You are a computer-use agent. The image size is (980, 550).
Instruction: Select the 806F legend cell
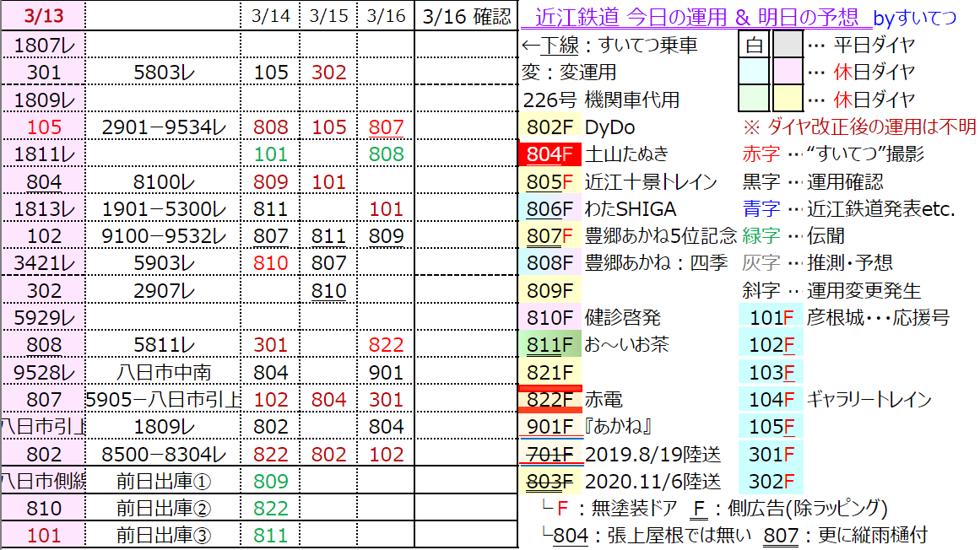point(550,209)
